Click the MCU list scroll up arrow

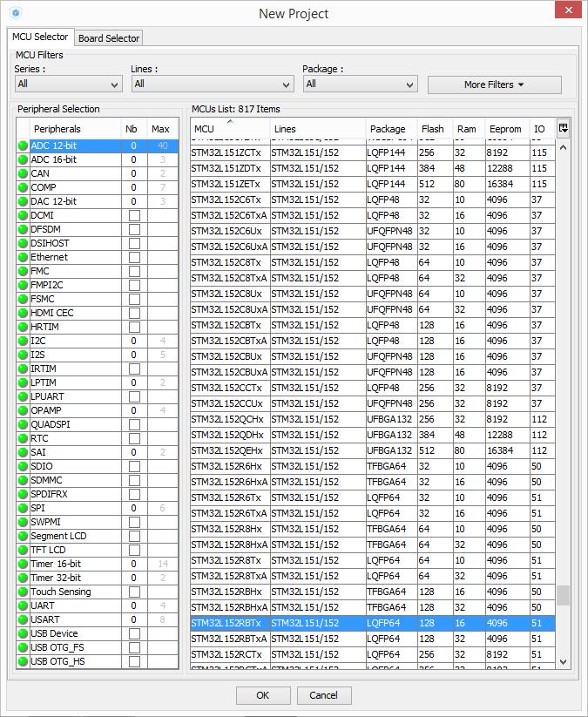(x=564, y=148)
